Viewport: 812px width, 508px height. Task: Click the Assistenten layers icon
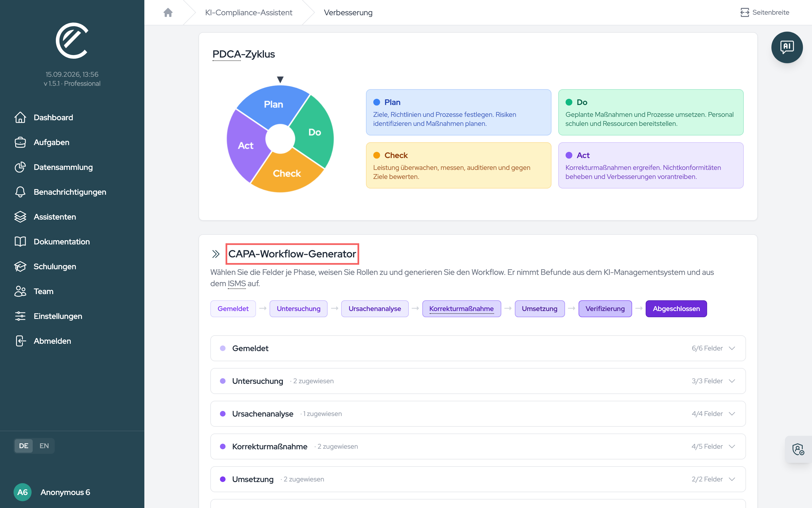(20, 217)
